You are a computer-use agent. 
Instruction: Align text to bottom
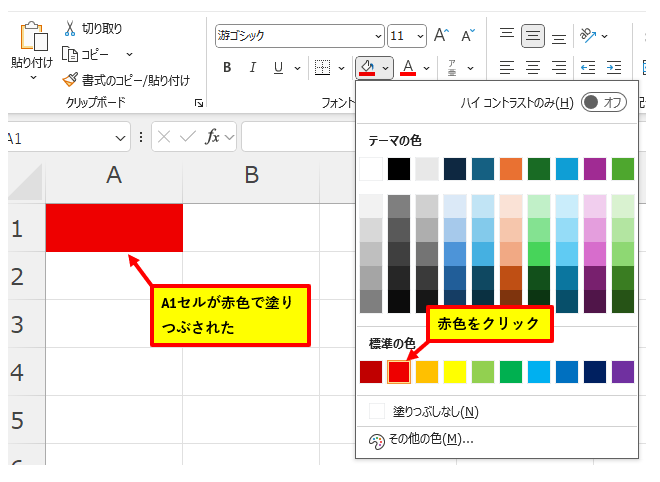(x=559, y=38)
